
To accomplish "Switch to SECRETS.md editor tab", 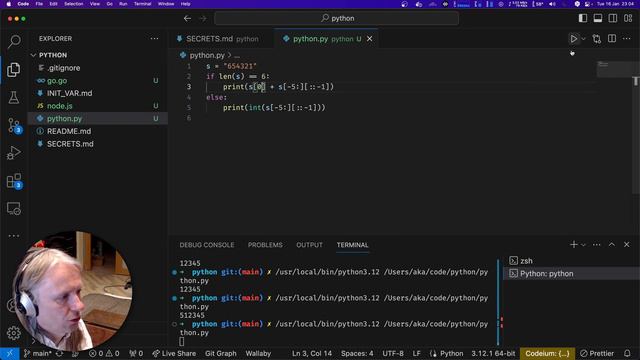I will (222, 39).
